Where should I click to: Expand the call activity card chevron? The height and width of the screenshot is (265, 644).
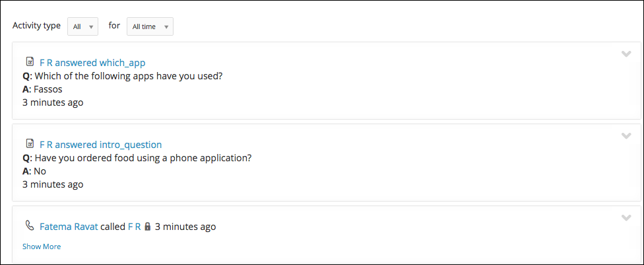click(626, 217)
